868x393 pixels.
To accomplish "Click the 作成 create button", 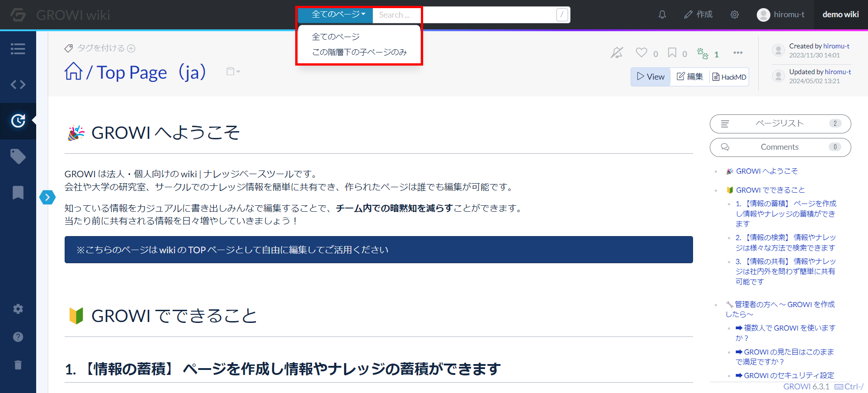I will tap(698, 14).
